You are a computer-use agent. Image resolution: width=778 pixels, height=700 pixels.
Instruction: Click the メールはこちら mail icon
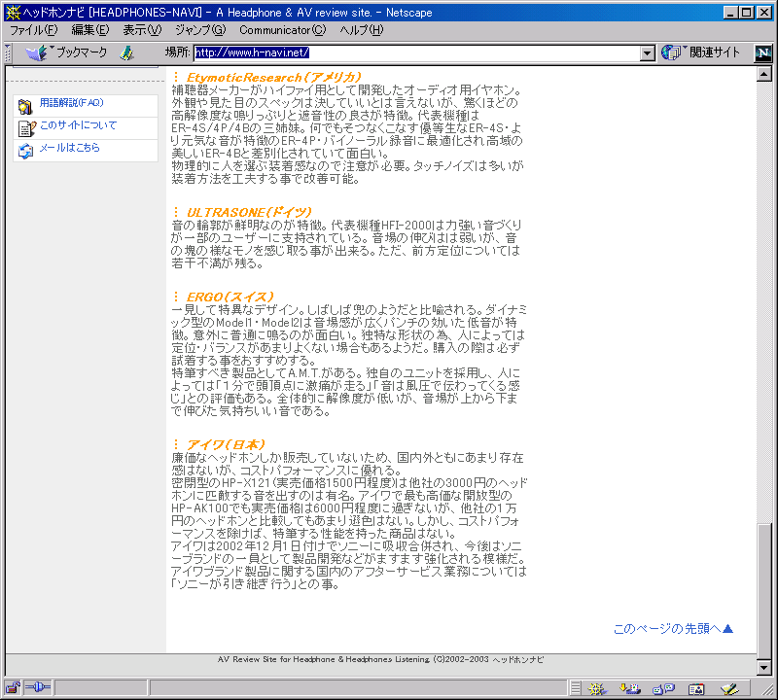tap(25, 151)
